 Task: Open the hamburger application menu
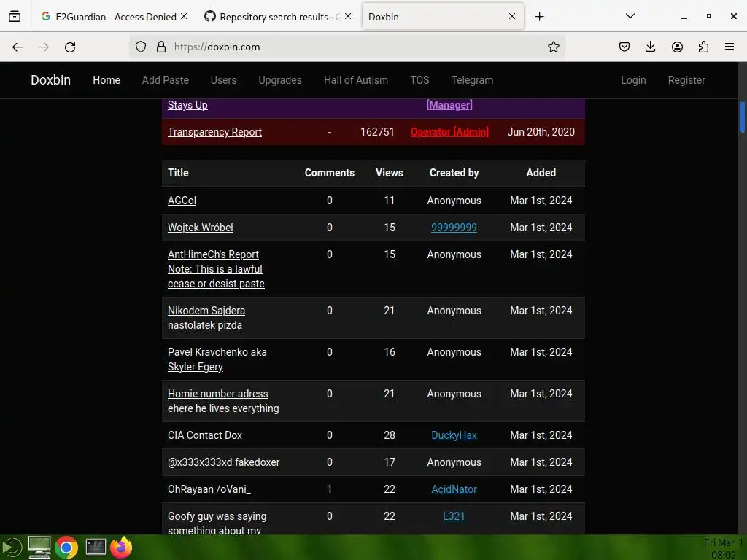[x=729, y=47]
